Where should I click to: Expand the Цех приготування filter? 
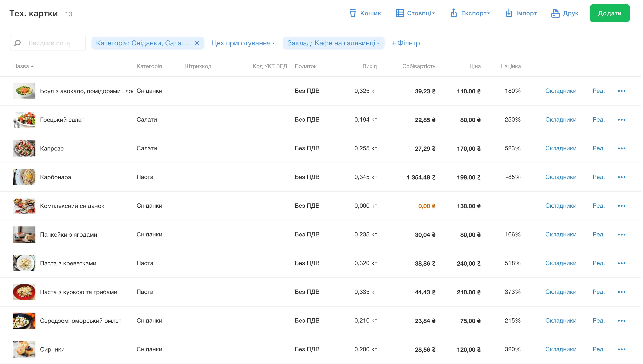tap(243, 43)
